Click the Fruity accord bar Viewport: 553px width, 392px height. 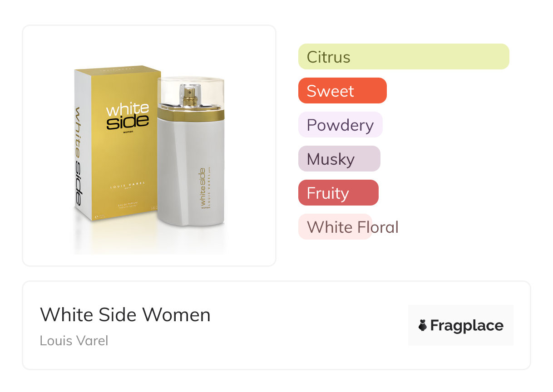[338, 193]
